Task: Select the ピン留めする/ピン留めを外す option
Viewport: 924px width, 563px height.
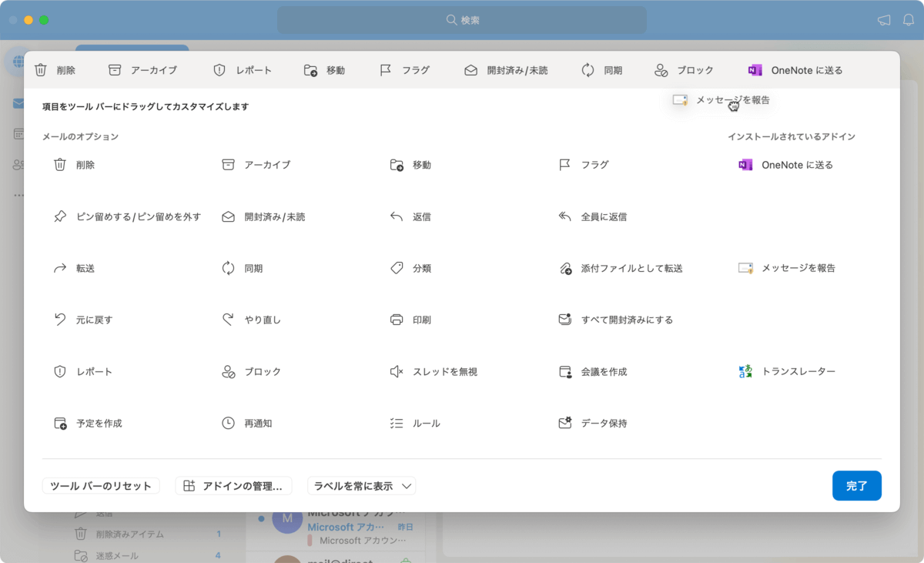Action: click(x=127, y=217)
